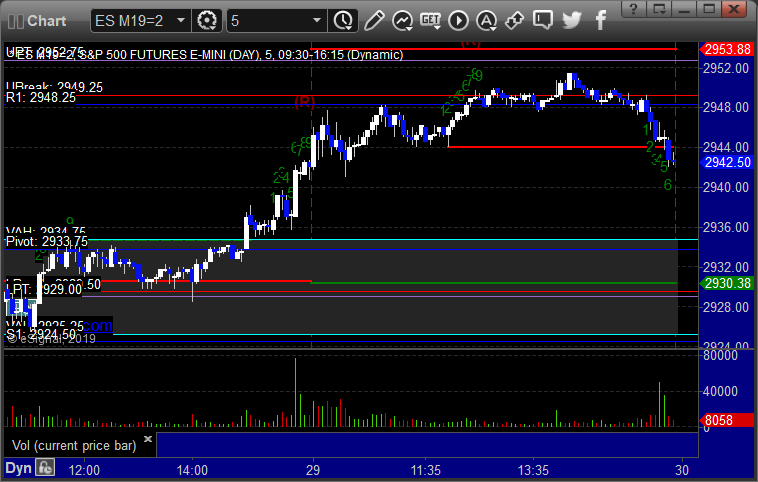Select the pencil drawing tools icon
This screenshot has height=482, width=758.
pyautogui.click(x=374, y=21)
